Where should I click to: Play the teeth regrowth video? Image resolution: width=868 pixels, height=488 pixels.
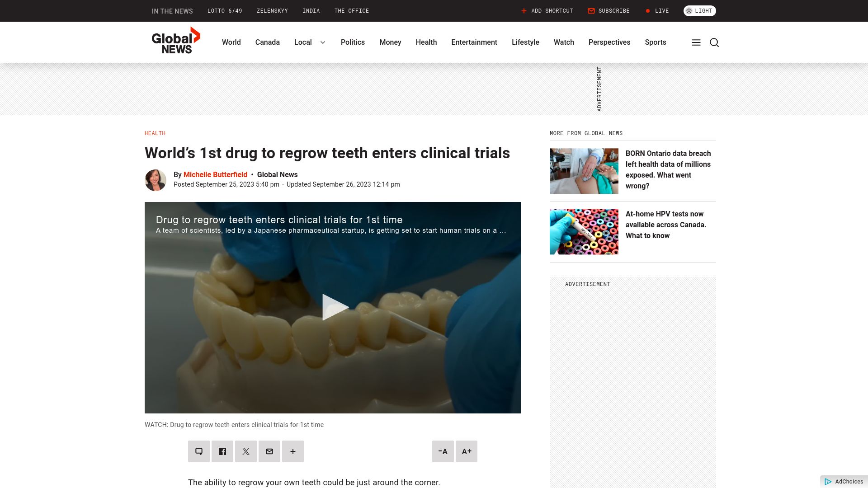pos(335,307)
